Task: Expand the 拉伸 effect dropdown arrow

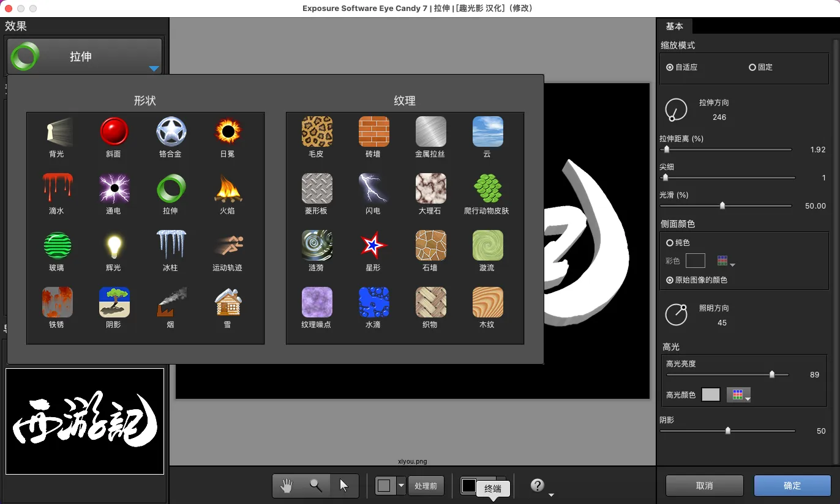Action: pos(154,69)
